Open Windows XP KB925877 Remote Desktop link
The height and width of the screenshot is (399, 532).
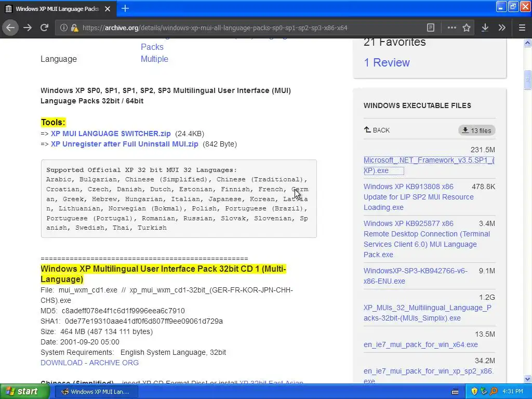(x=427, y=239)
